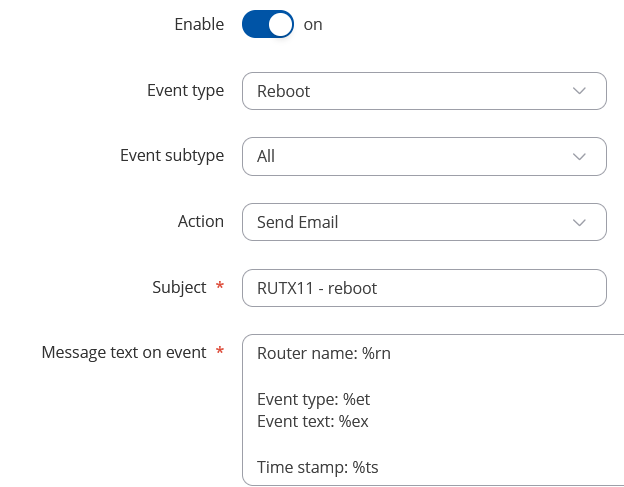Click the chevron arrow in Action field
This screenshot has height=487, width=624.
[579, 222]
